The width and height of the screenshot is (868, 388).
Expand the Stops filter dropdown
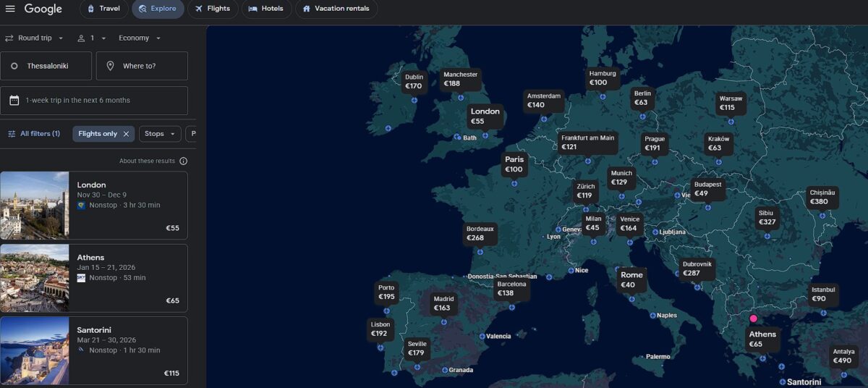(160, 134)
